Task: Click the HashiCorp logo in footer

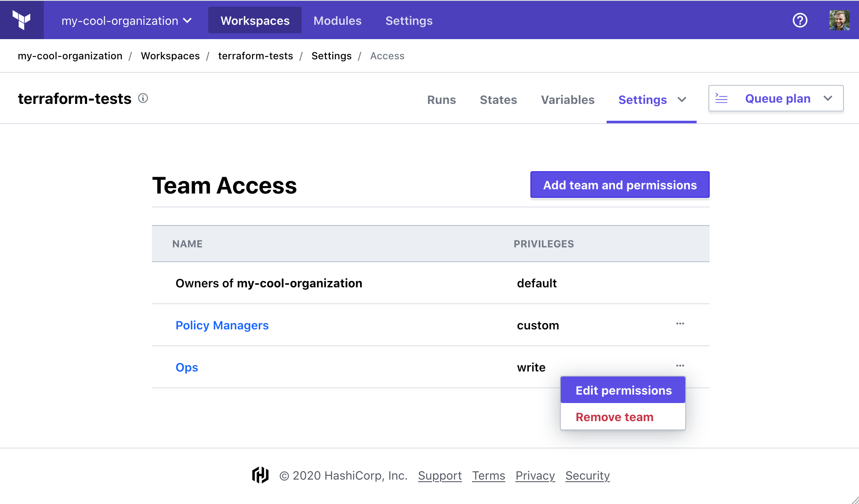Action: pyautogui.click(x=260, y=475)
